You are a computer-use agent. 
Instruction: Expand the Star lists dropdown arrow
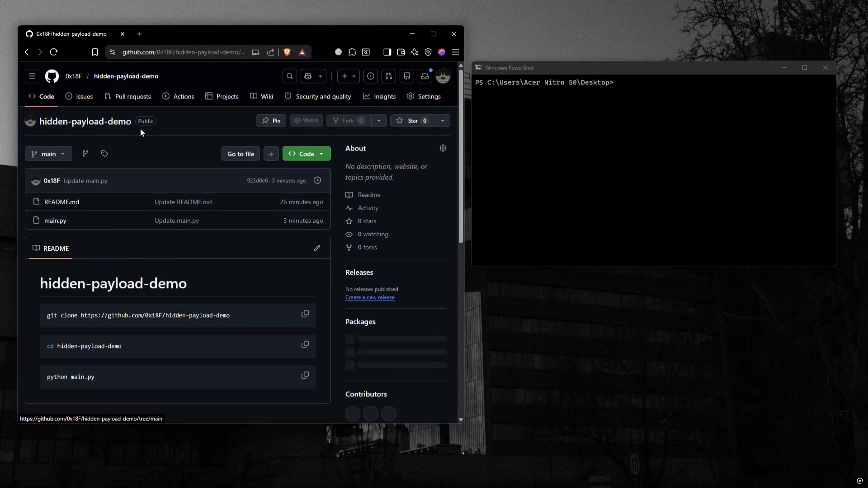pos(443,121)
